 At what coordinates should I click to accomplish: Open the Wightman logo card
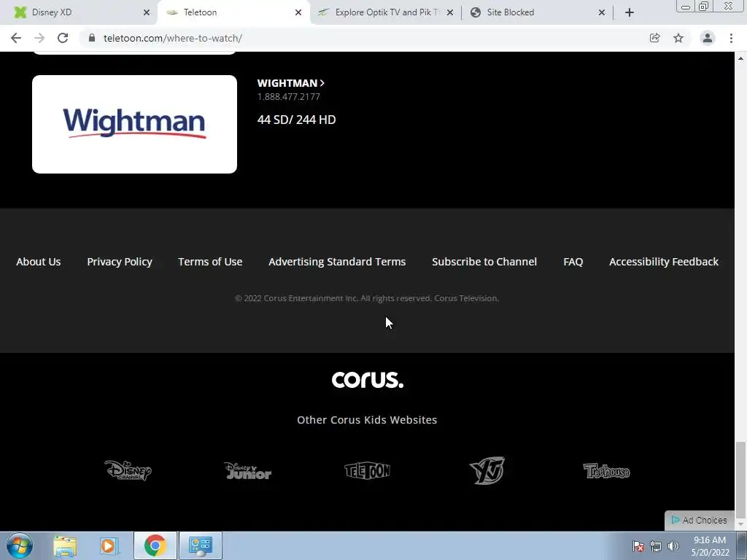pos(134,124)
